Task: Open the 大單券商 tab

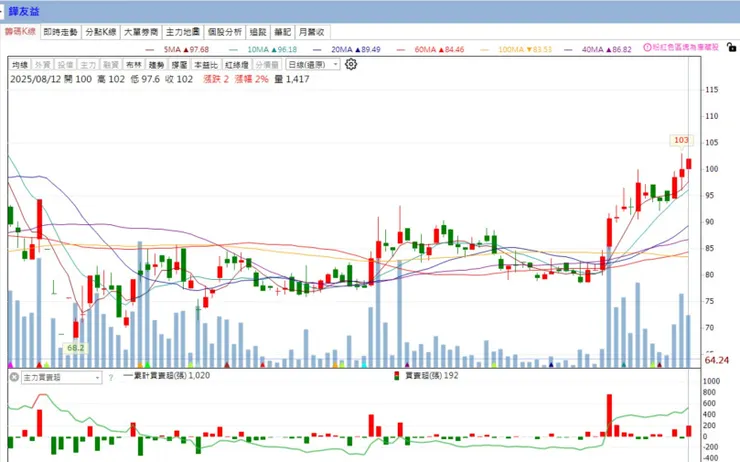Action: tap(141, 32)
